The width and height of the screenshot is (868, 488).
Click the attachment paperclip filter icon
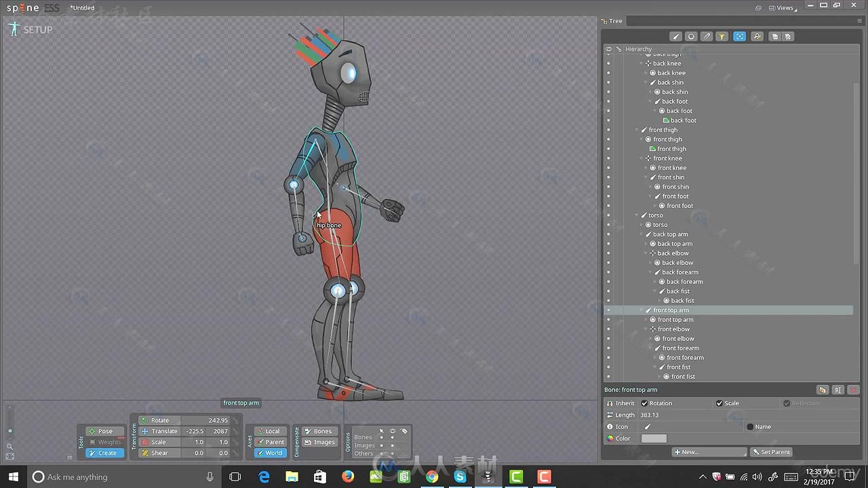(707, 37)
